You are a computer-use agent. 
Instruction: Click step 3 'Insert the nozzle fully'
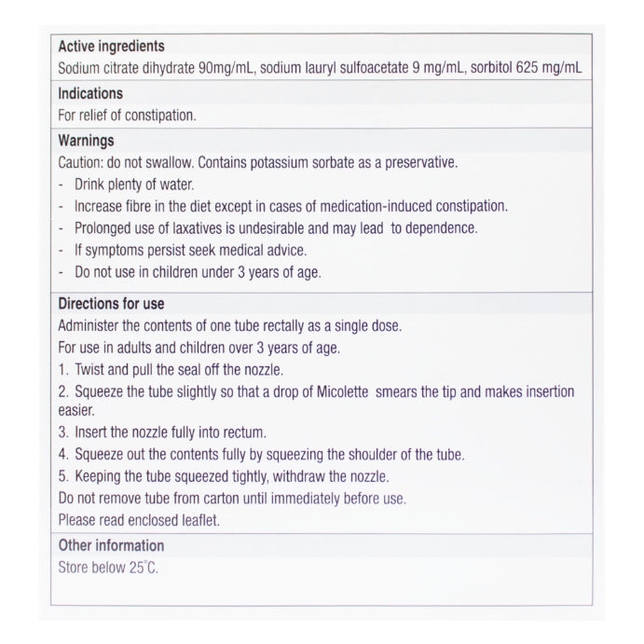point(162,432)
